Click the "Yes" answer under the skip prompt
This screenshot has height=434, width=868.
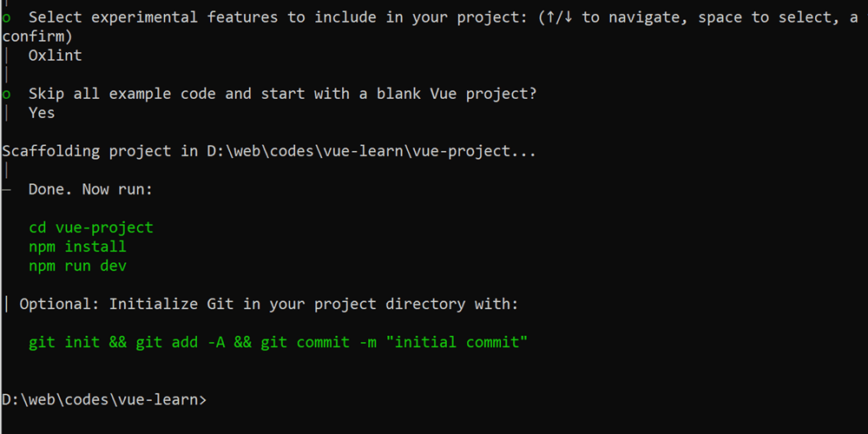[42, 113]
